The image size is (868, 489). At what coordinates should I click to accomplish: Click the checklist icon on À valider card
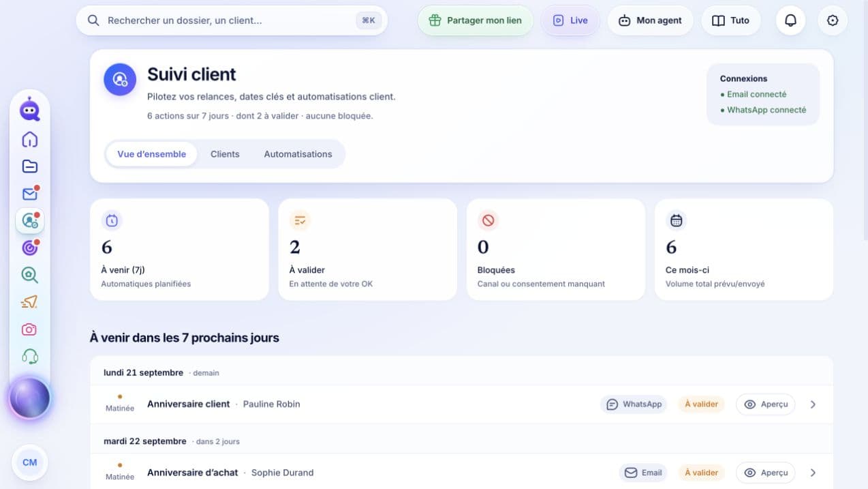pyautogui.click(x=300, y=220)
